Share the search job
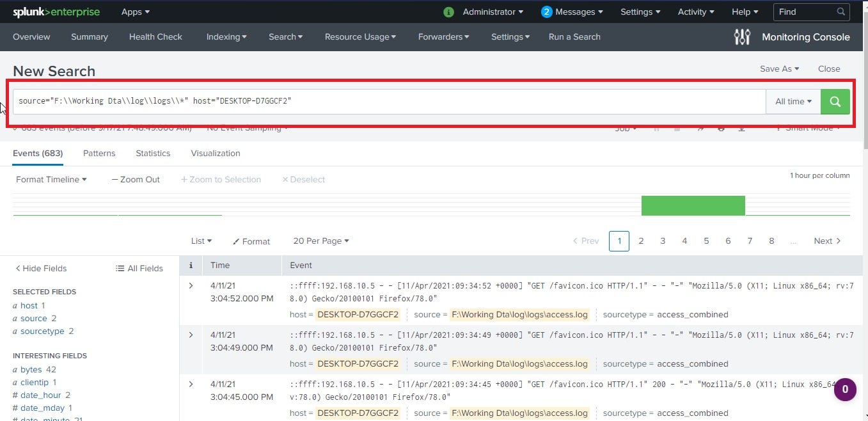Image resolution: width=868 pixels, height=421 pixels. tap(700, 128)
